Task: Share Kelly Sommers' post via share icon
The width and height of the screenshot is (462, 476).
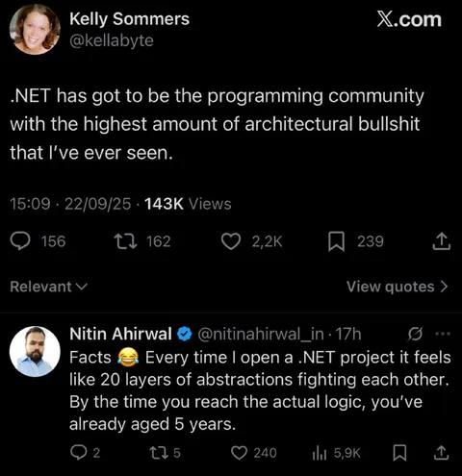Action: (442, 241)
